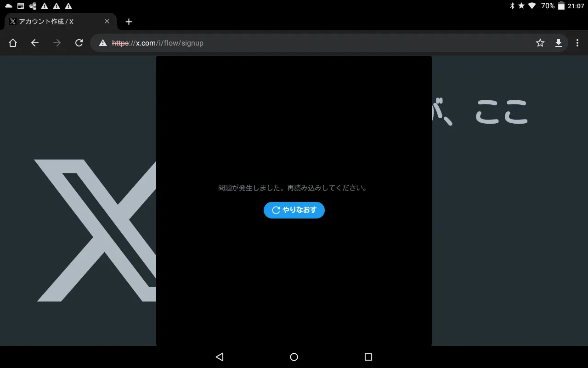
Task: Click the 問題が発生しました error message text
Action: (293, 188)
